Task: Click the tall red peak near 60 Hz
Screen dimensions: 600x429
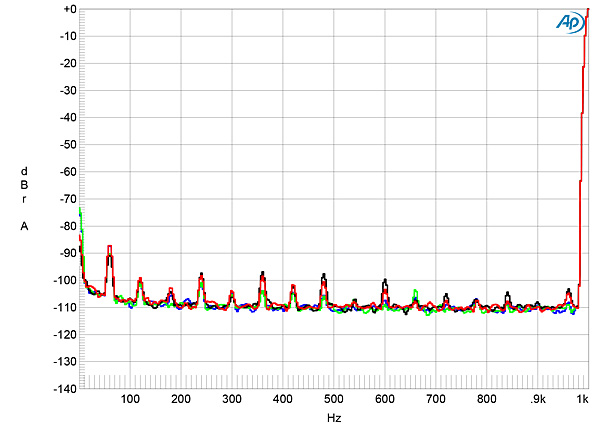Action: point(110,248)
